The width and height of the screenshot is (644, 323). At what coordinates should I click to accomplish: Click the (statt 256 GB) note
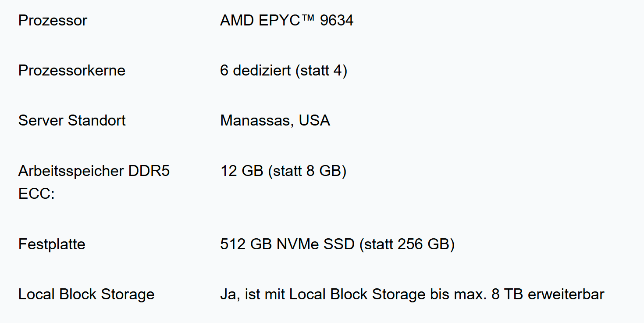pos(407,244)
